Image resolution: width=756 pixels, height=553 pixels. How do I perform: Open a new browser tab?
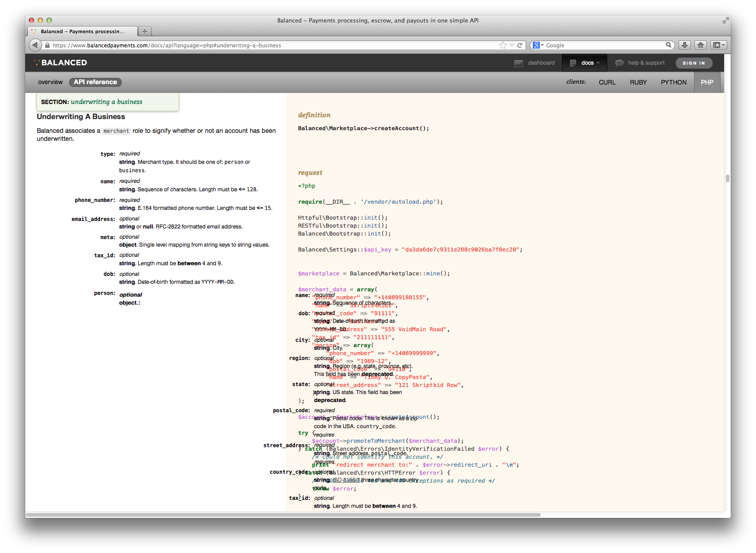pos(144,31)
